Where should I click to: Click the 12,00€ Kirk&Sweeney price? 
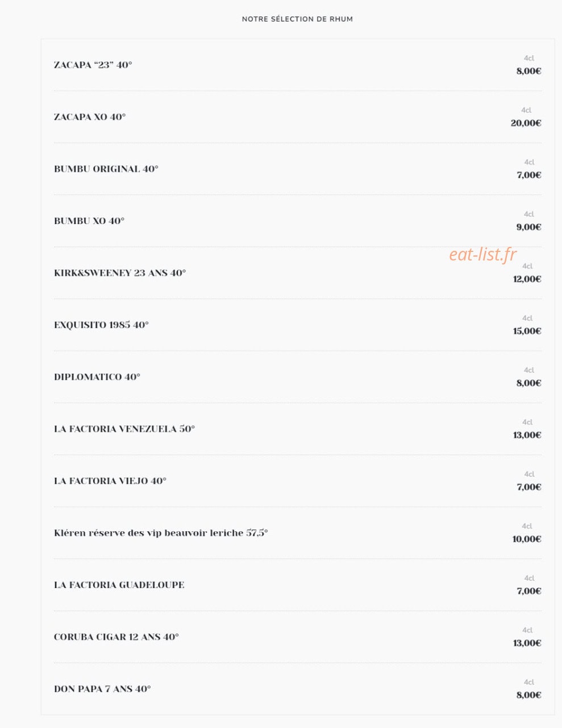click(527, 279)
